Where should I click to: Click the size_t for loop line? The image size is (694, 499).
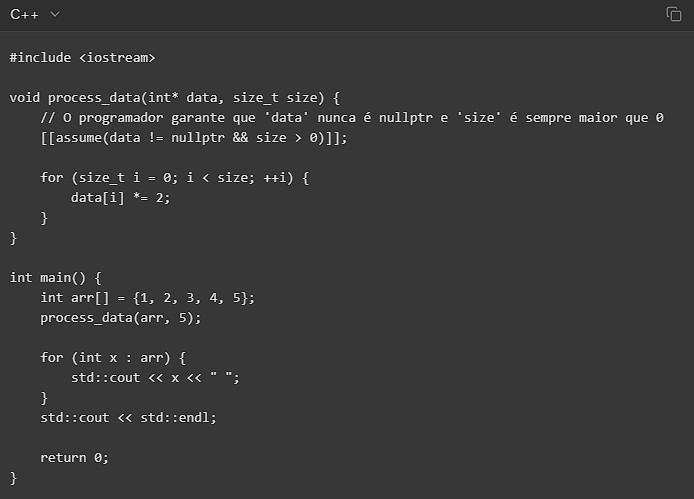pyautogui.click(x=175, y=178)
